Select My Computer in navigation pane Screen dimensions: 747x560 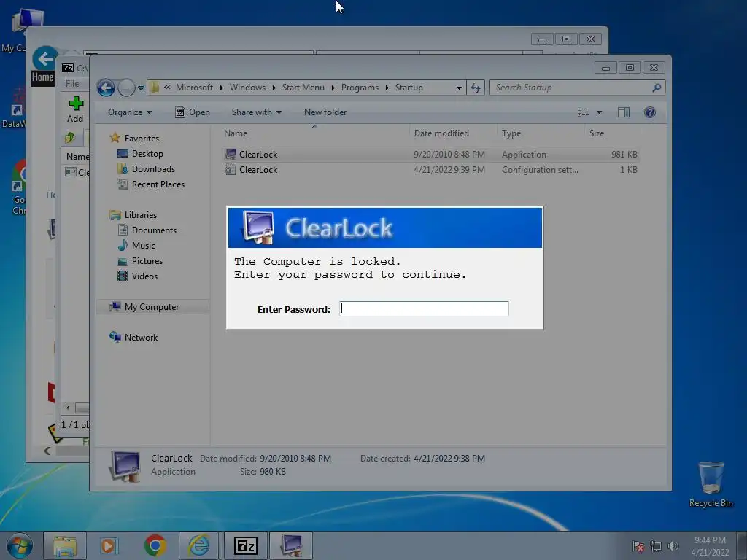point(152,307)
